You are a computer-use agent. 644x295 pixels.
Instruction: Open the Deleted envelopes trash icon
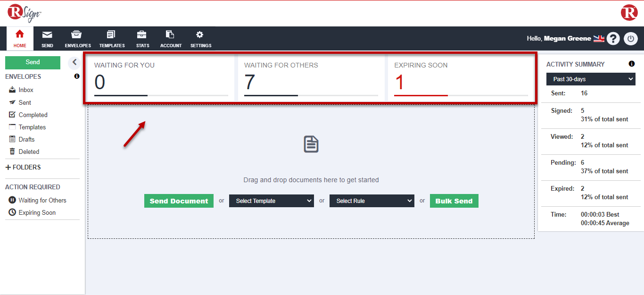click(x=13, y=152)
